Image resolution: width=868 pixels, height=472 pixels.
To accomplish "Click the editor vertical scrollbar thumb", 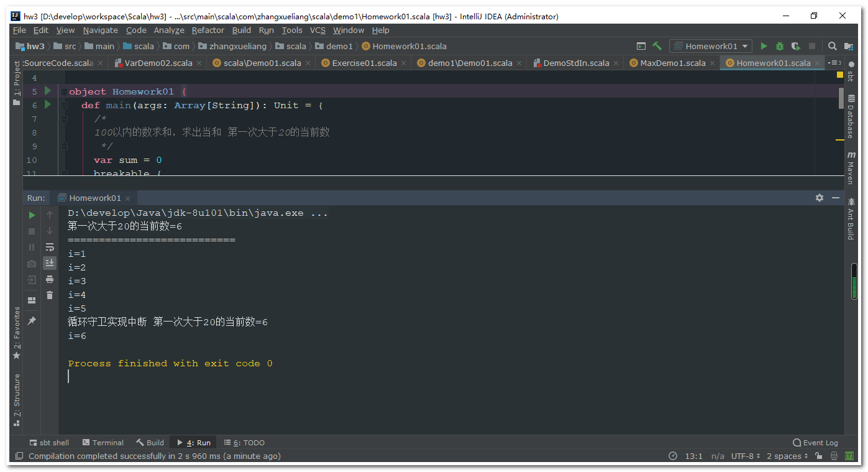I will (x=841, y=98).
